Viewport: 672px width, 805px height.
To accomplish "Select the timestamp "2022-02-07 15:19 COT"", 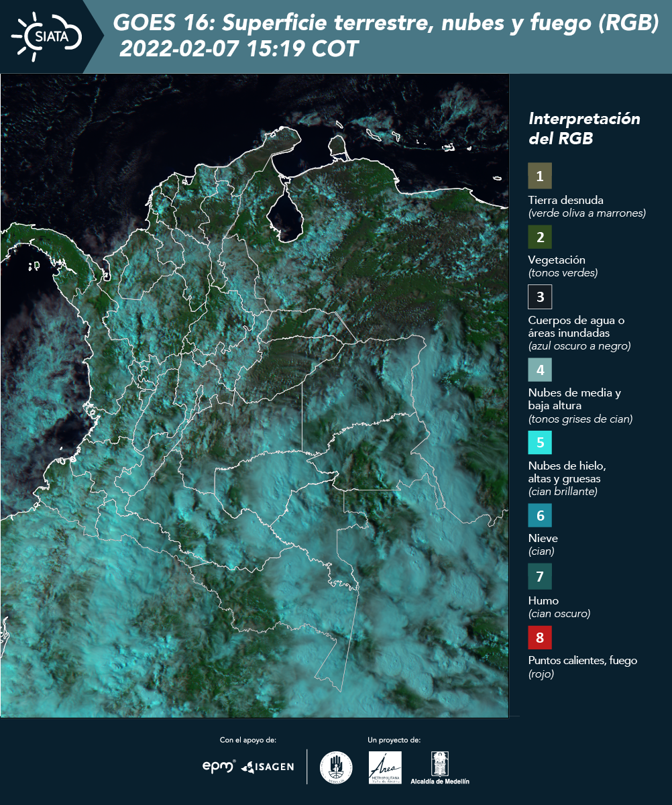I will pos(239,49).
